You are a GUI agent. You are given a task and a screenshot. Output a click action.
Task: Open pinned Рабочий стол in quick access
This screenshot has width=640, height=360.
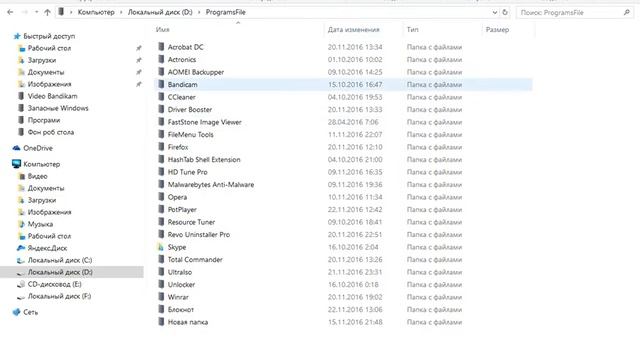click(49, 48)
